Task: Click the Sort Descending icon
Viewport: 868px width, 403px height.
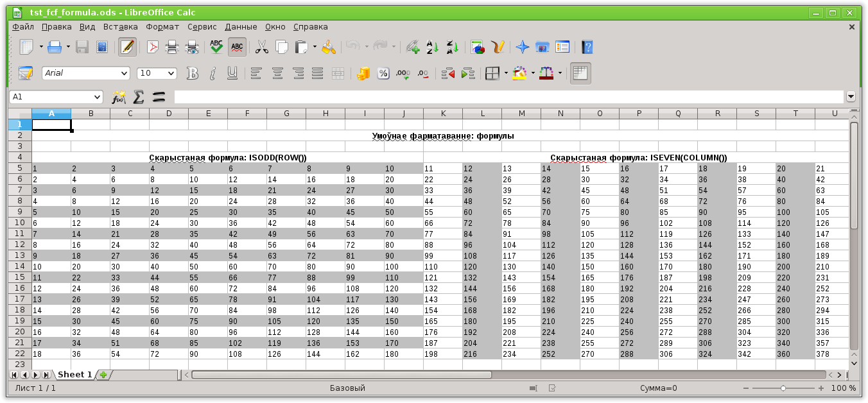Action: pyautogui.click(x=453, y=47)
